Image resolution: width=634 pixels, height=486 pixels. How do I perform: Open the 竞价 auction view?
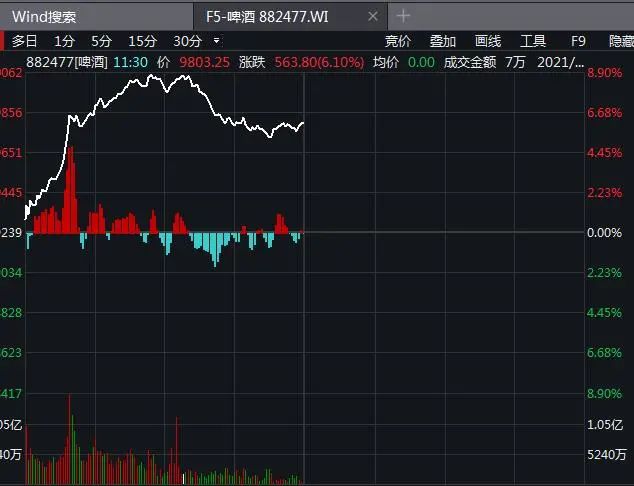pyautogui.click(x=398, y=40)
